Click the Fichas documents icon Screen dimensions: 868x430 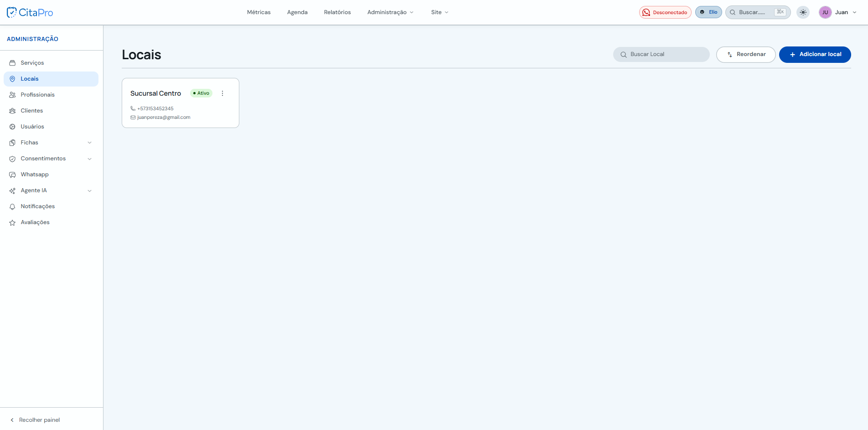(x=12, y=143)
